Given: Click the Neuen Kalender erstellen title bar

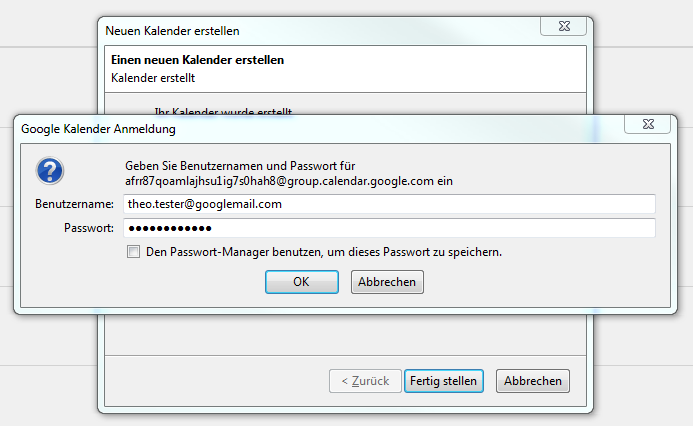Looking at the screenshot, I should (x=309, y=30).
